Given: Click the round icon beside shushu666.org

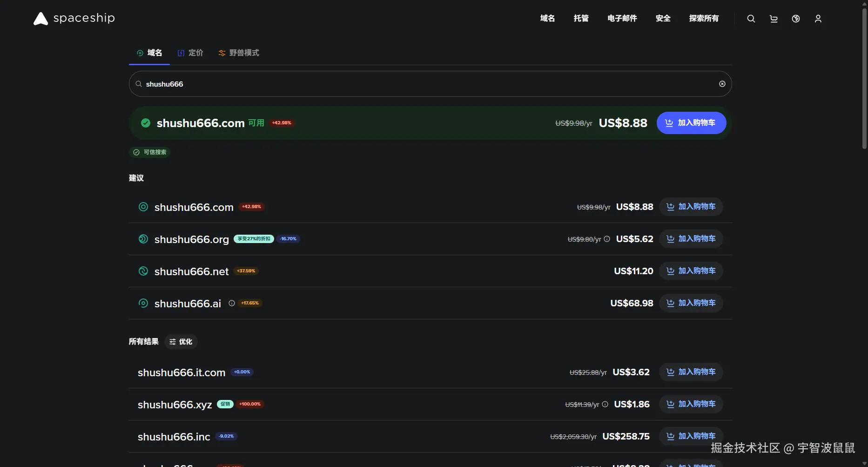Looking at the screenshot, I should [143, 239].
